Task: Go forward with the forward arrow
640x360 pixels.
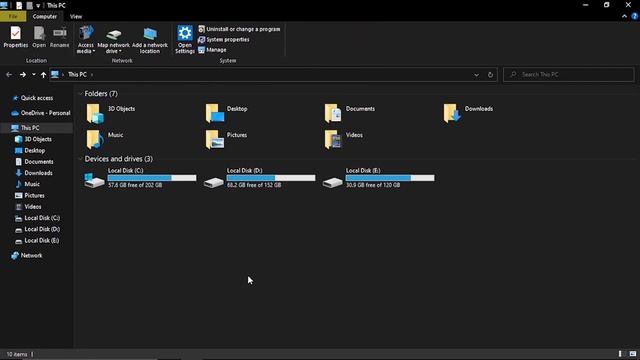Action: (x=23, y=75)
